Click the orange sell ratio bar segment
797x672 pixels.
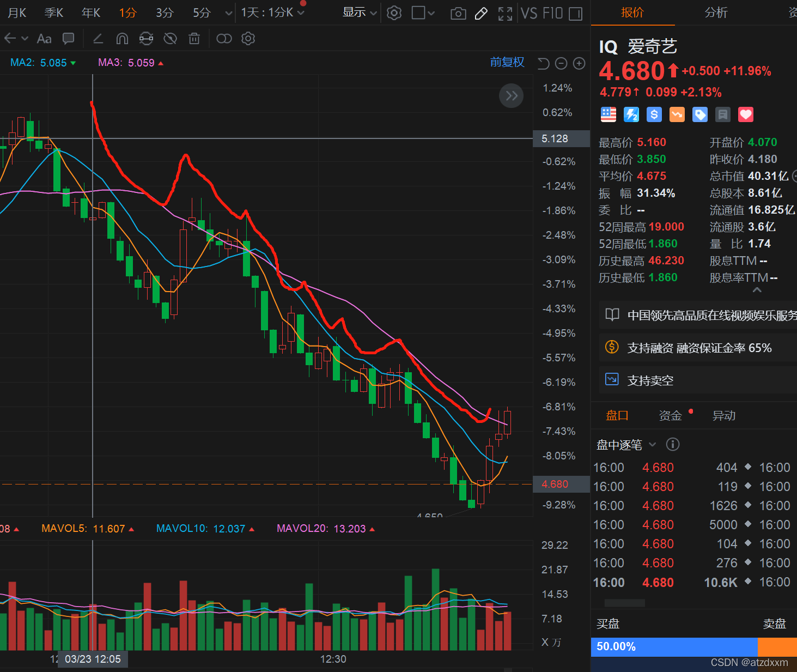click(x=777, y=647)
